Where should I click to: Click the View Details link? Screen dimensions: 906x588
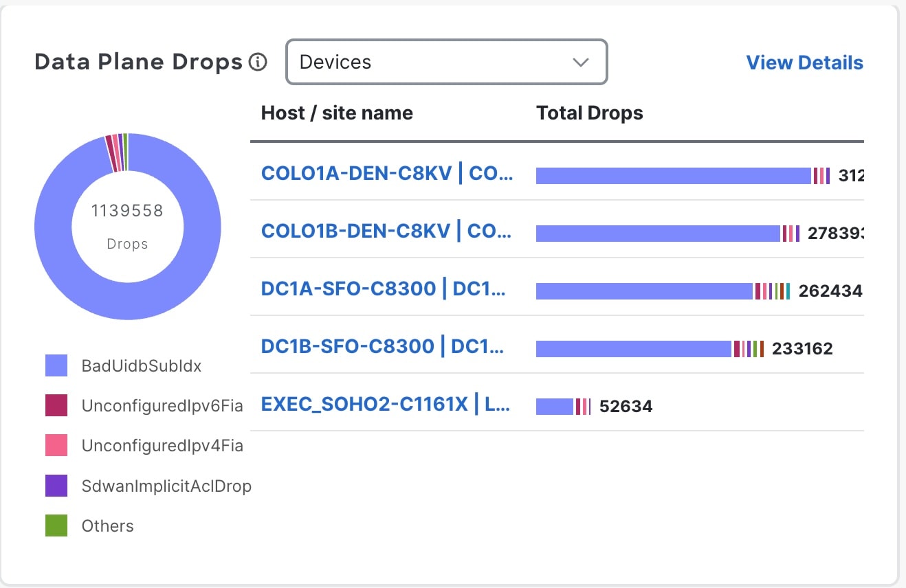(804, 63)
